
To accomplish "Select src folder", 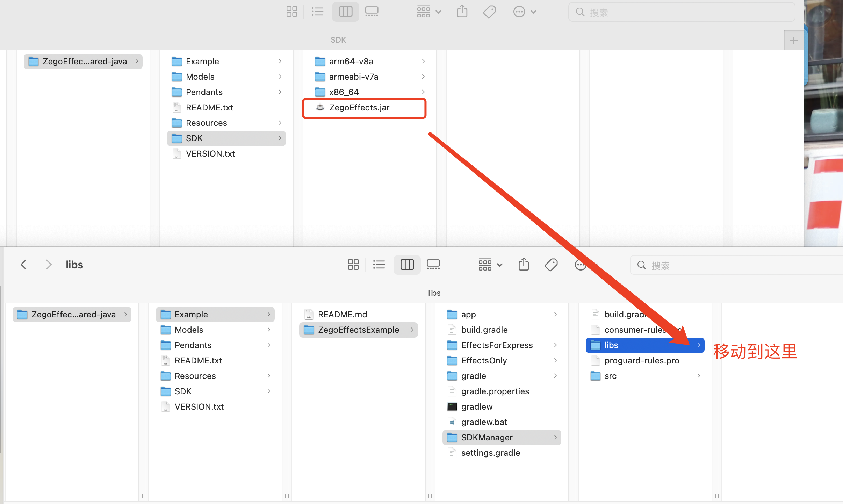I will pyautogui.click(x=645, y=376).
